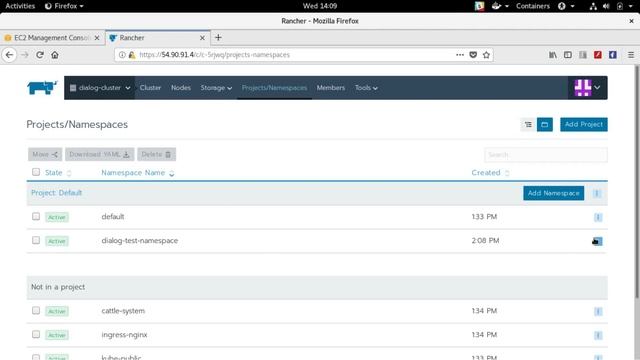The image size is (640, 360).
Task: Open actions menu for default namespace row
Action: 598,217
